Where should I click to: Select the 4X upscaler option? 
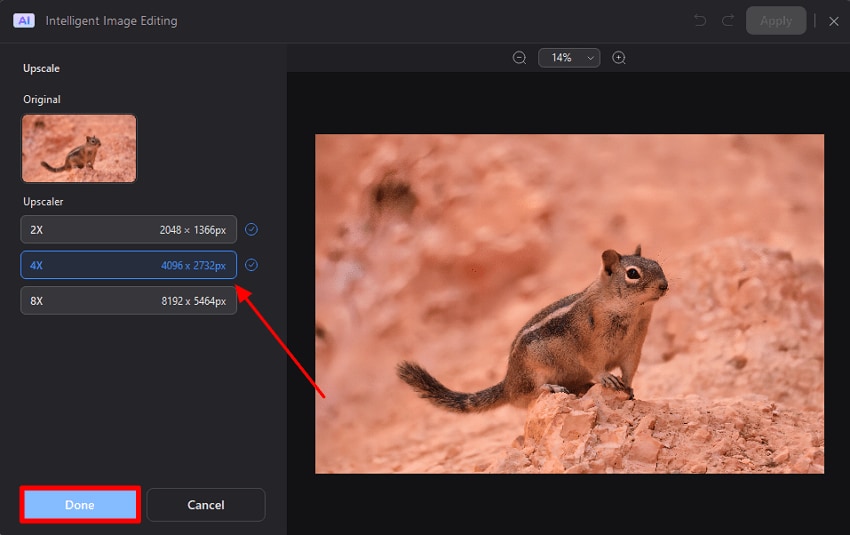point(128,265)
